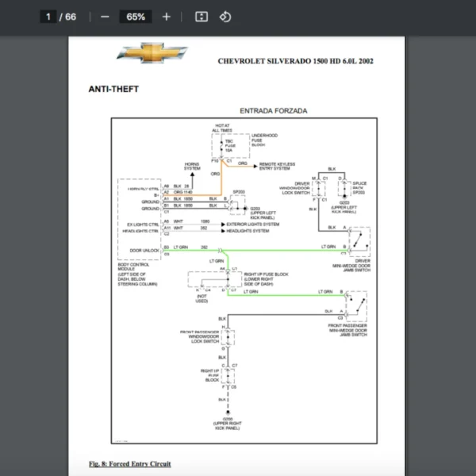Click the 65% zoom level field
Screen dimensions: 476x476
(136, 17)
